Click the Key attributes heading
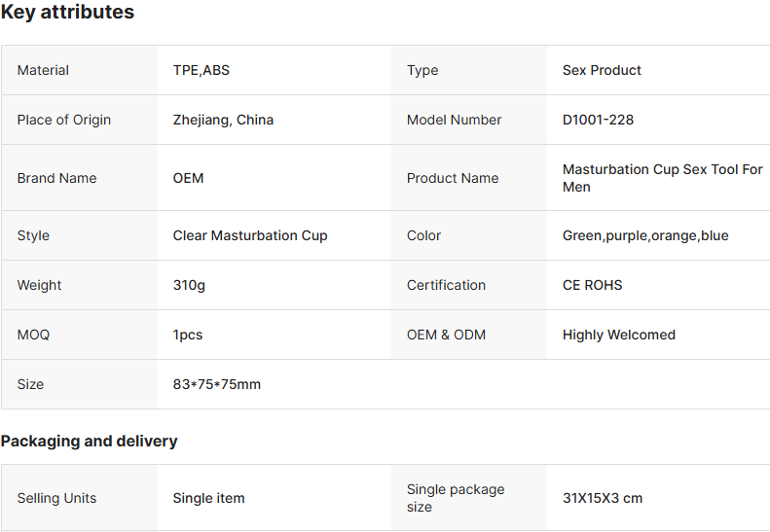 tap(67, 12)
